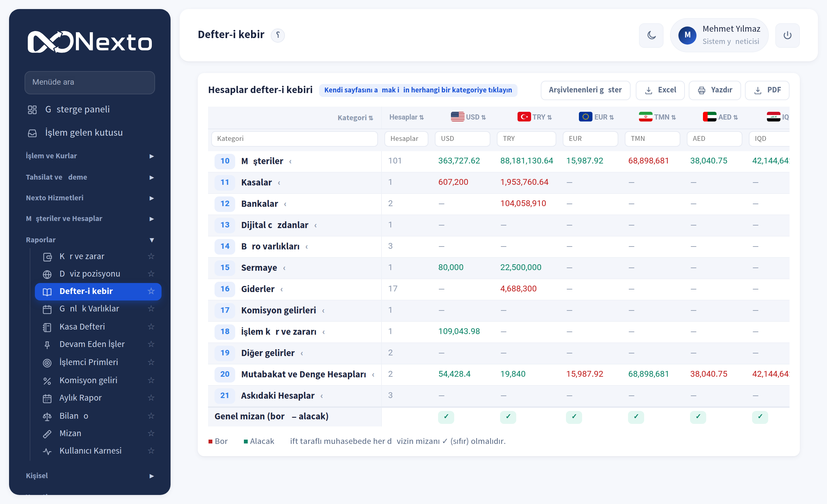Expand Tahsilat ve Ödeme menu section
The width and height of the screenshot is (827, 504).
tap(89, 177)
